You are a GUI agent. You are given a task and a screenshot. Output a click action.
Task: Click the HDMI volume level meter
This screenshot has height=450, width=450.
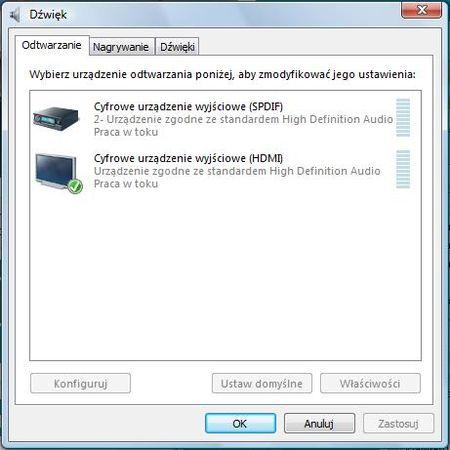pos(403,169)
